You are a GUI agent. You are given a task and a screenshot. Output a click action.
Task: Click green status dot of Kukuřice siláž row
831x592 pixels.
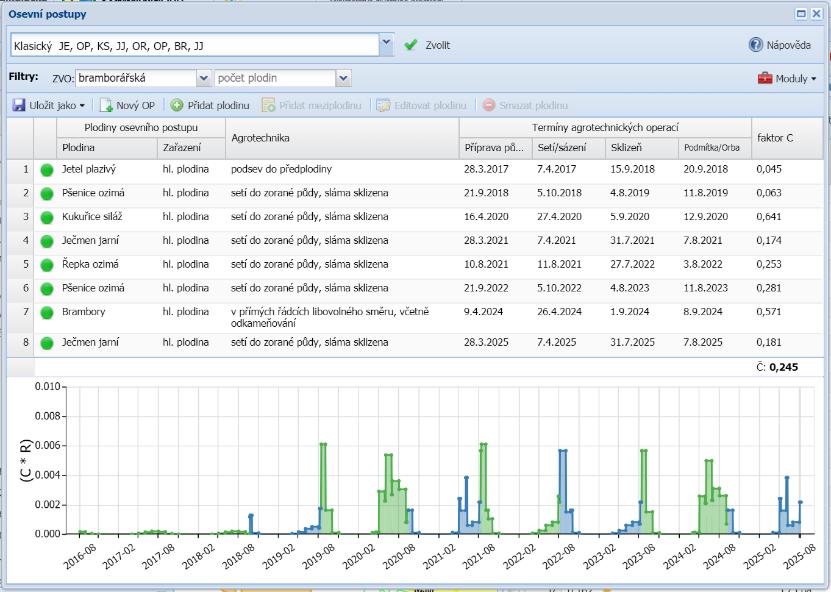pos(47,217)
